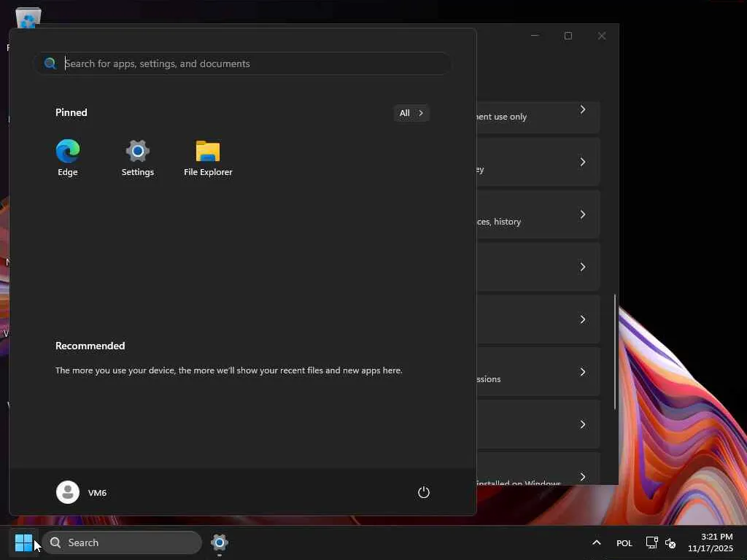
Task: Expand the row ending in 'ssions' in Settings
Action: click(x=538, y=371)
